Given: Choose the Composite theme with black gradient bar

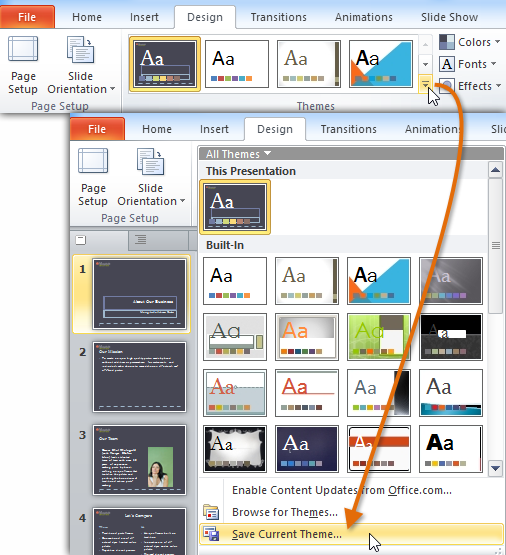Looking at the screenshot, I should coord(379,393).
